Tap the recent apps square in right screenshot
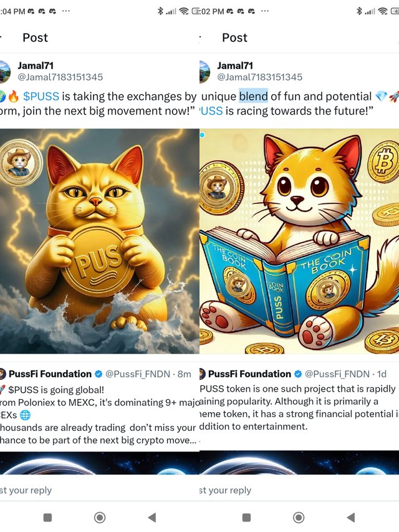The height and width of the screenshot is (532, 399). pos(247,518)
